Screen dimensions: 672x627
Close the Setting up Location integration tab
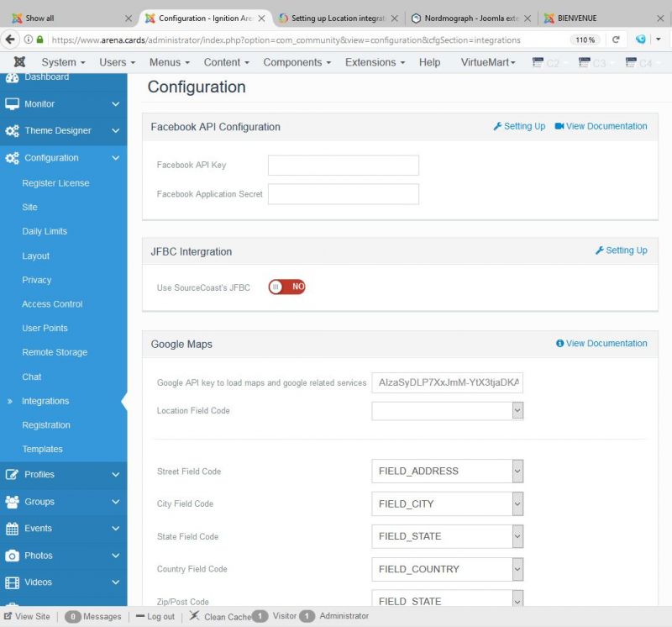point(394,18)
